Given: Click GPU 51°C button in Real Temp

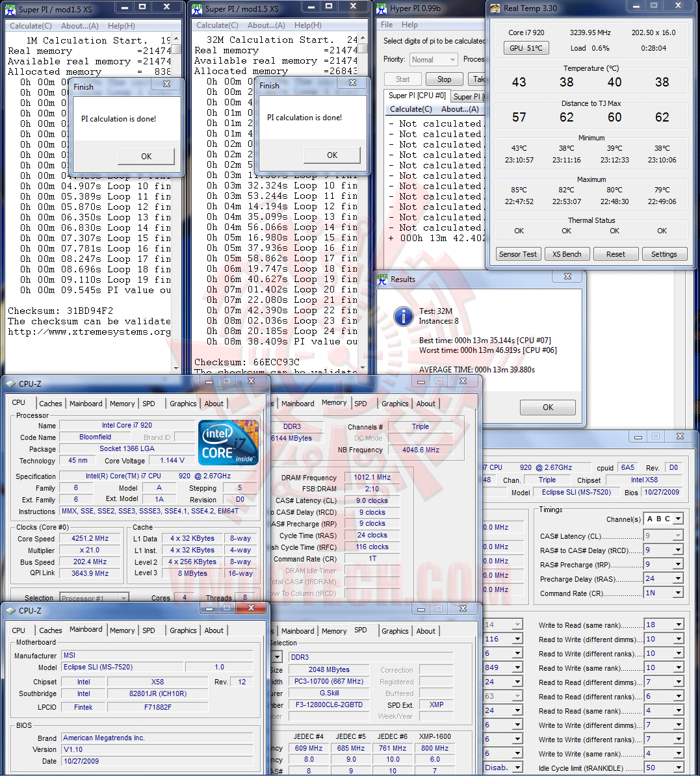Looking at the screenshot, I should 526,48.
